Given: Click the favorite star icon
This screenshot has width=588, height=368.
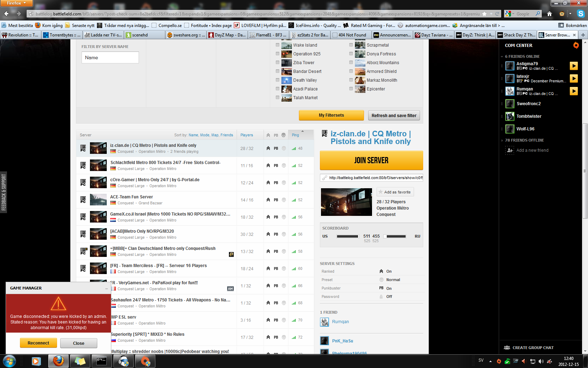Looking at the screenshot, I should (380, 192).
